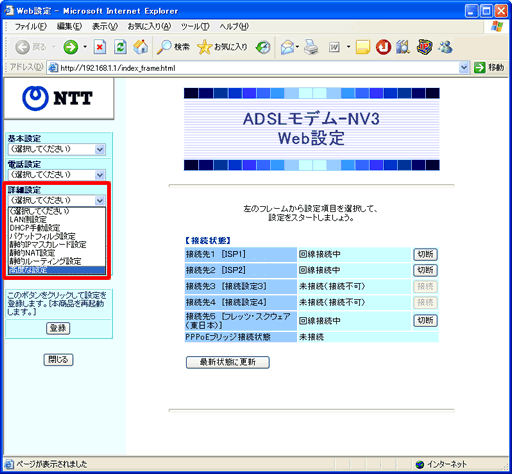This screenshot has width=512, height=474.
Task: Stop page loading with red X icon
Action: point(100,47)
